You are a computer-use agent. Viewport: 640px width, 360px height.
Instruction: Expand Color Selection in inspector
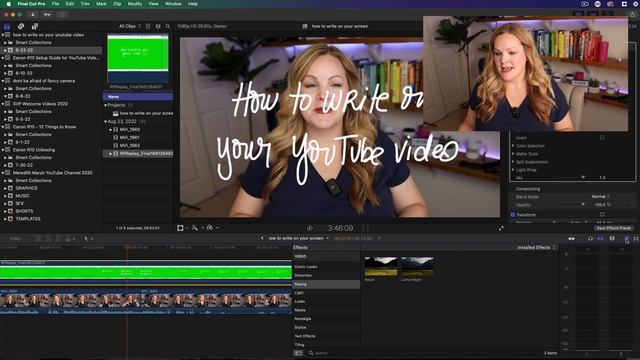click(x=513, y=146)
